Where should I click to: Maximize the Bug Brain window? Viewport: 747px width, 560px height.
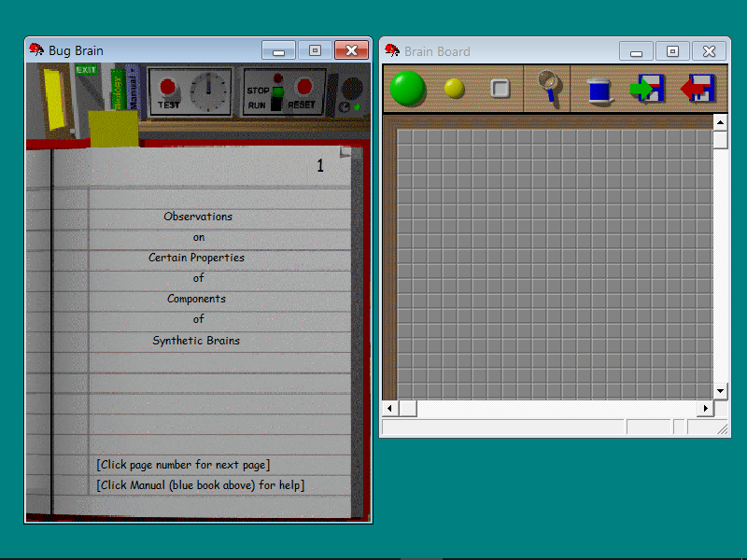tap(315, 50)
